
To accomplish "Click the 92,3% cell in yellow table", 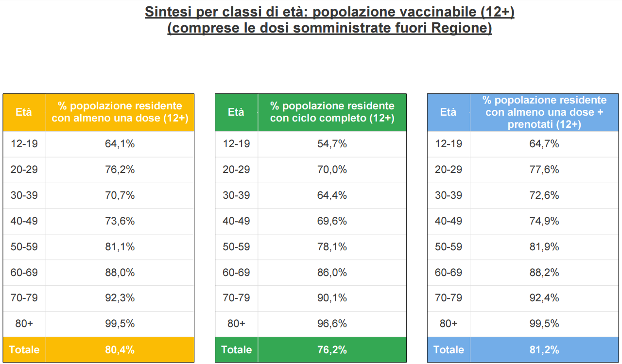I will pos(120,298).
